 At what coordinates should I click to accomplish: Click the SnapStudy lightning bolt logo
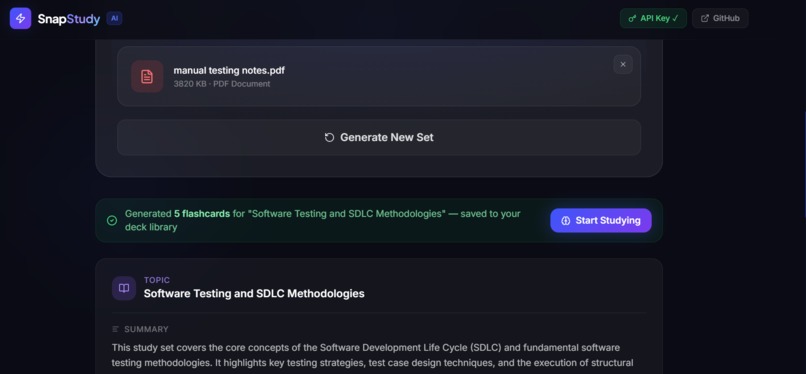tap(21, 18)
